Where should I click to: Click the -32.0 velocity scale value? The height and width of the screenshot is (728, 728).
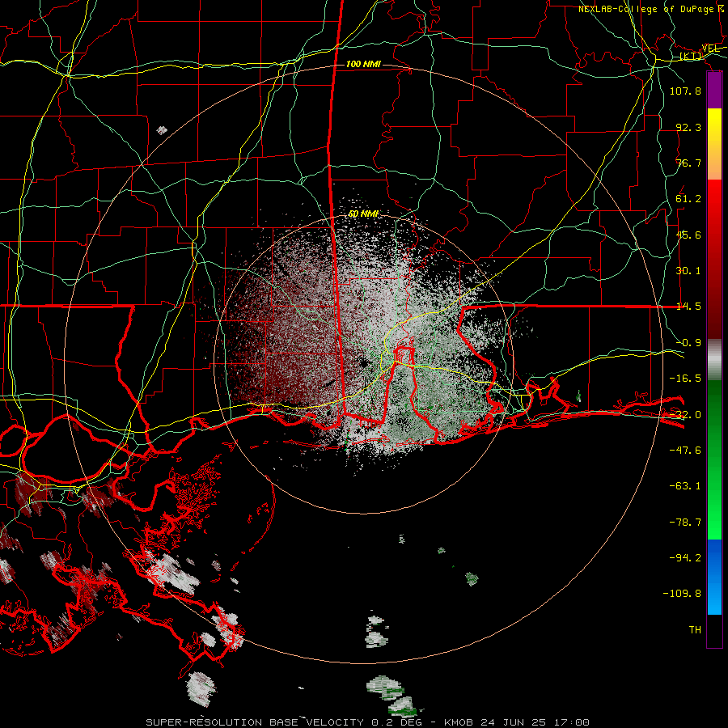click(x=685, y=415)
